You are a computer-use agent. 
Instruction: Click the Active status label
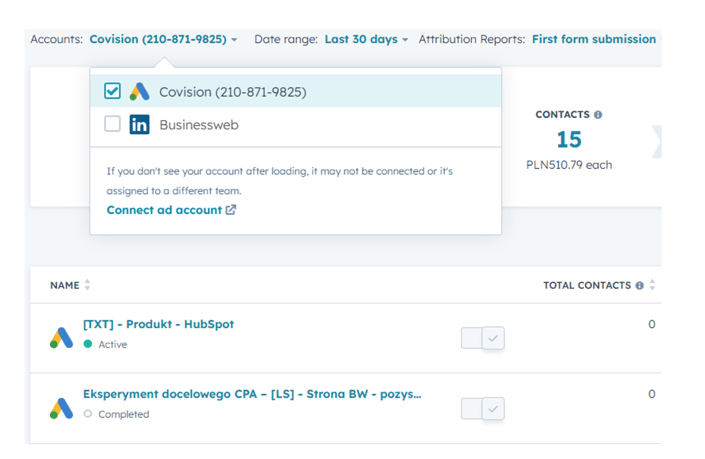point(112,344)
